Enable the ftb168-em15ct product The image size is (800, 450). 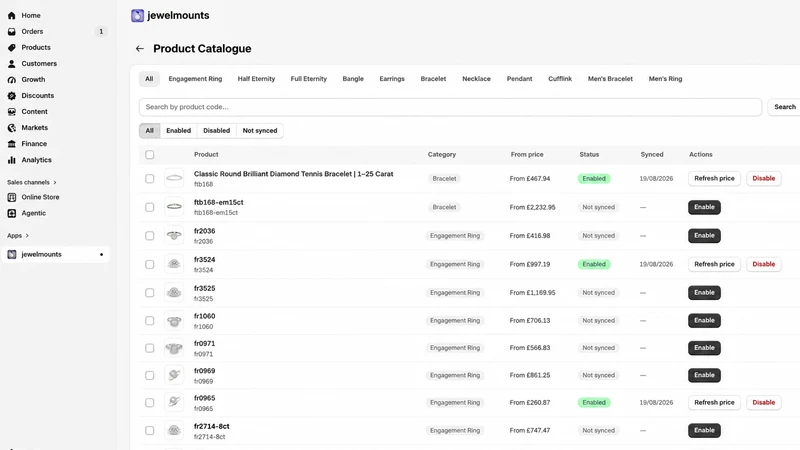[704, 207]
